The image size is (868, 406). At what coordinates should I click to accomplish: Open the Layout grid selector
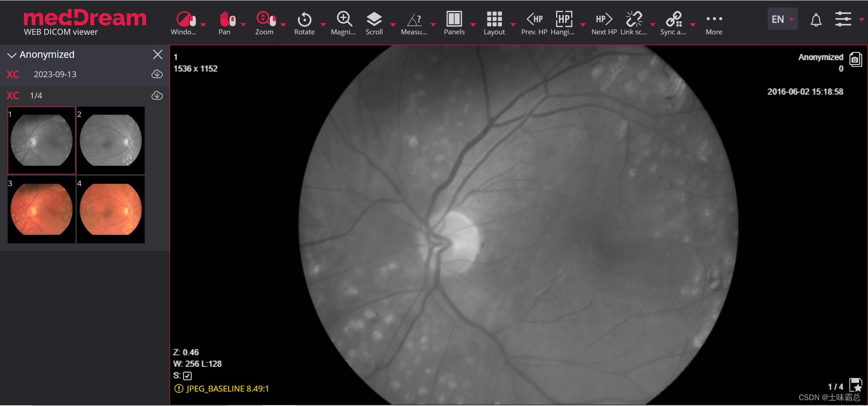coord(495,23)
